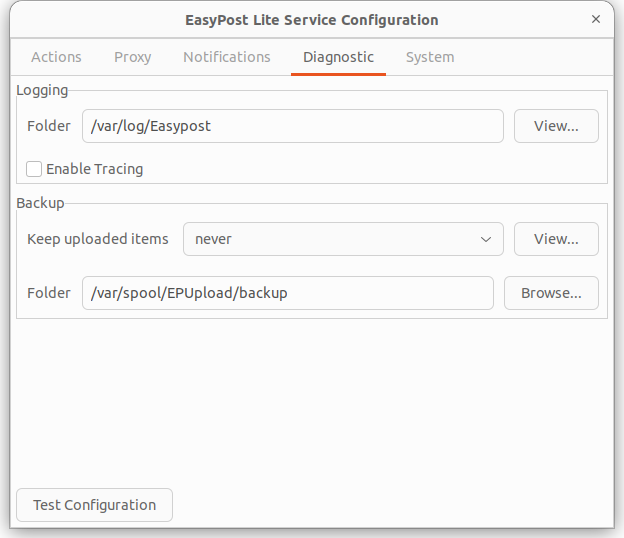Click the Backup group title
The height and width of the screenshot is (538, 624).
40,203
